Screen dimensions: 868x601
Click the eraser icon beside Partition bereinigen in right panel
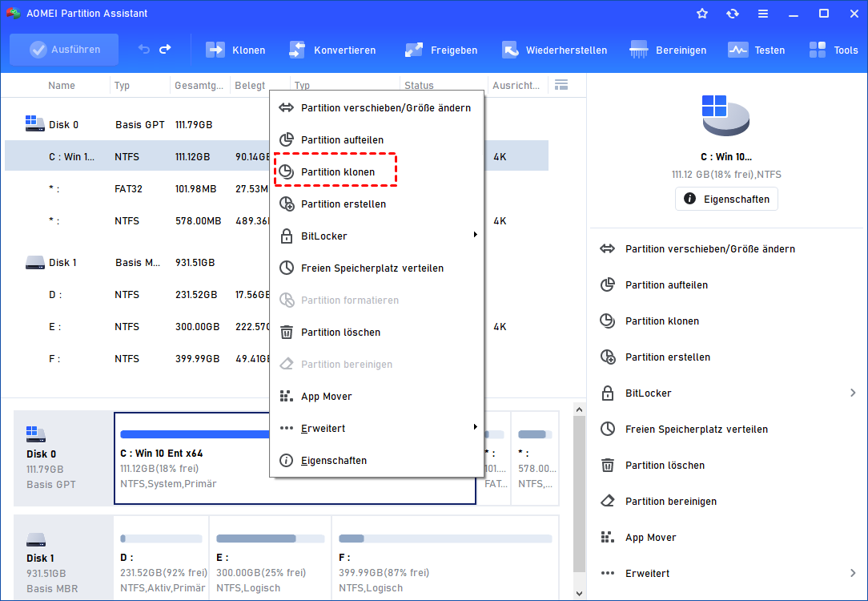point(608,502)
